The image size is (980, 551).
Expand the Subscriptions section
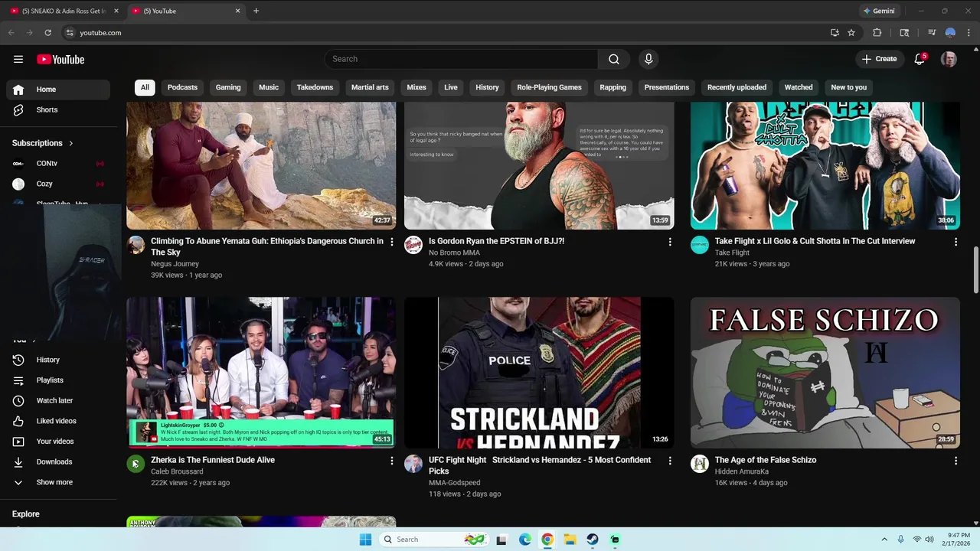click(43, 143)
